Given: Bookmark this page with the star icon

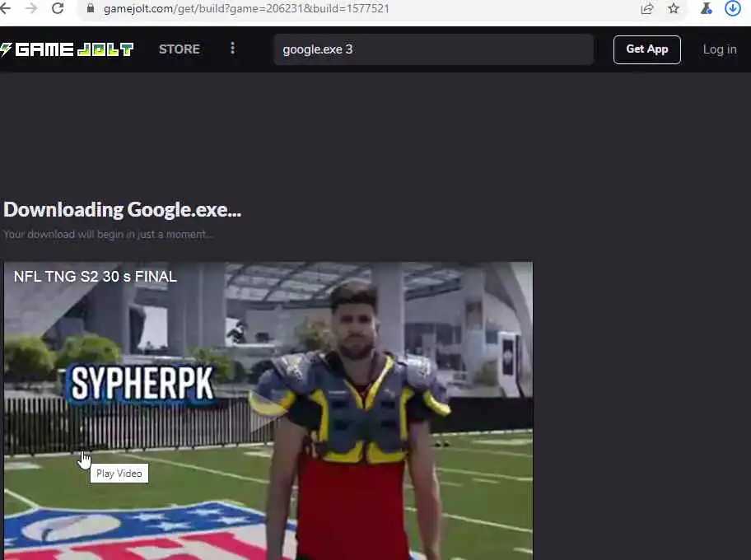Looking at the screenshot, I should 674,8.
